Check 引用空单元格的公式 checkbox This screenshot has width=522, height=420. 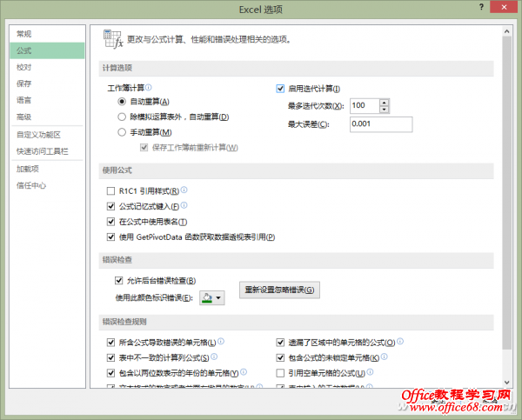click(280, 373)
